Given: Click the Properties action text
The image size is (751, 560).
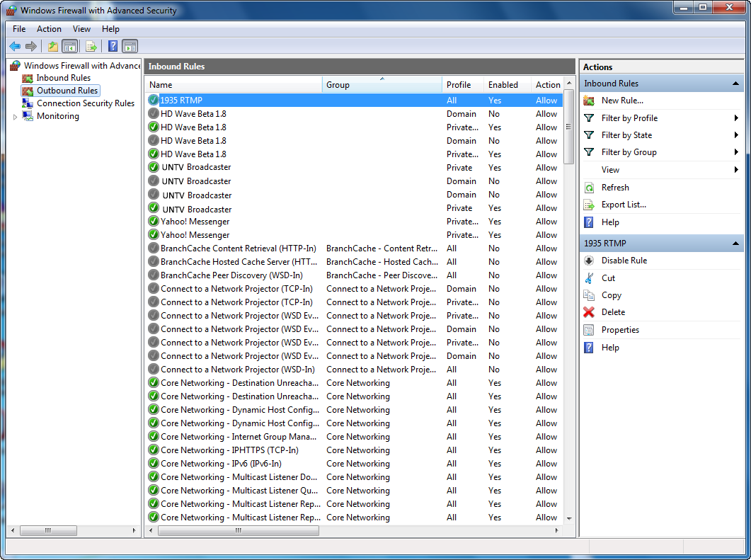Looking at the screenshot, I should coord(620,330).
